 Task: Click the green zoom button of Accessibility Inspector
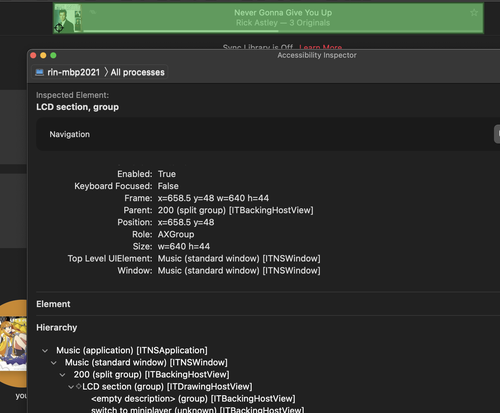[x=53, y=55]
